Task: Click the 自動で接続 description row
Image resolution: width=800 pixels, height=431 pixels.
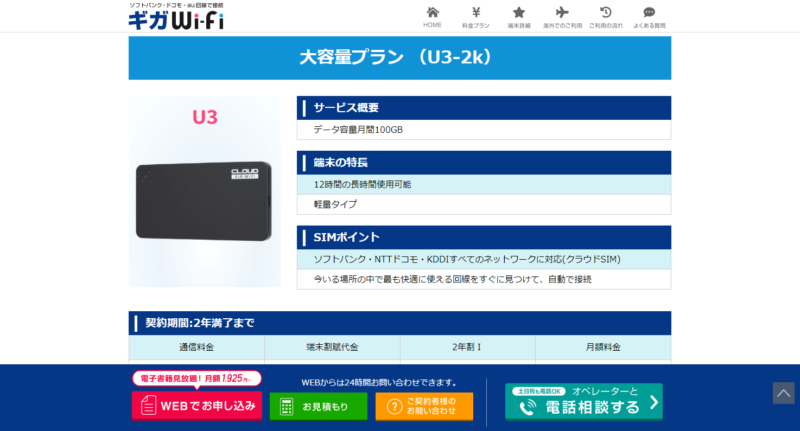Action: point(484,280)
